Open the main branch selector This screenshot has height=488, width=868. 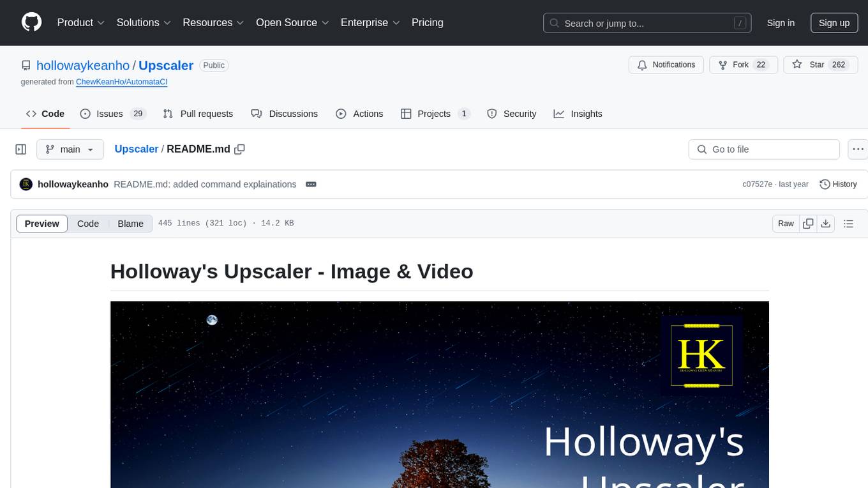click(70, 149)
